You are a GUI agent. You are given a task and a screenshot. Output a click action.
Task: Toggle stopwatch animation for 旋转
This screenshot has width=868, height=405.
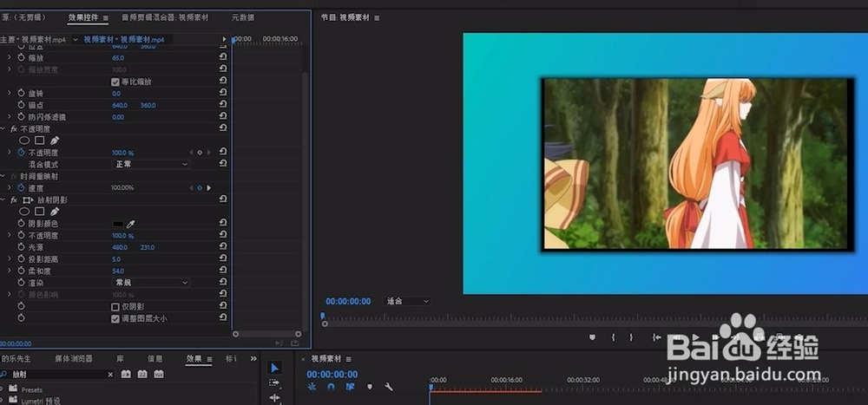[21, 93]
